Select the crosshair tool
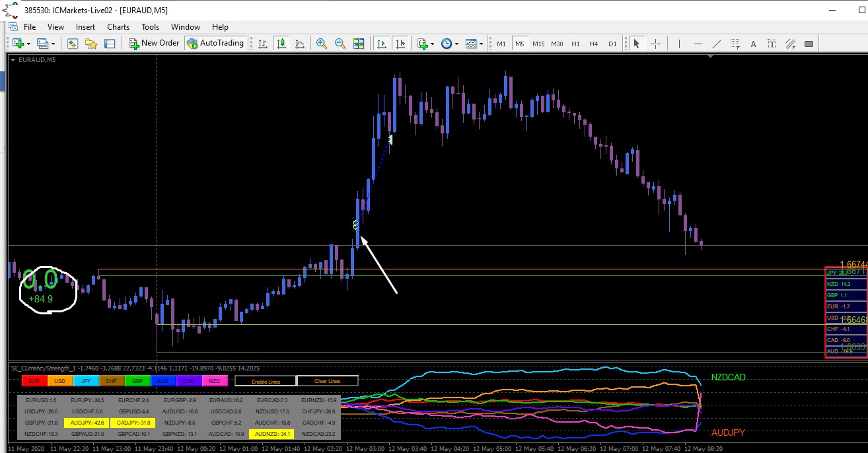The height and width of the screenshot is (453, 868). (x=655, y=44)
